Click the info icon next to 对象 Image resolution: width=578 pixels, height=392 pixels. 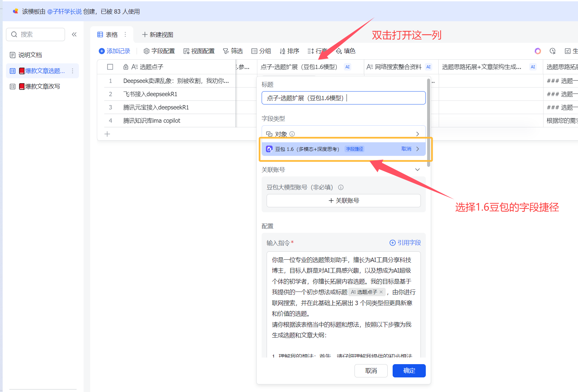pyautogui.click(x=292, y=134)
